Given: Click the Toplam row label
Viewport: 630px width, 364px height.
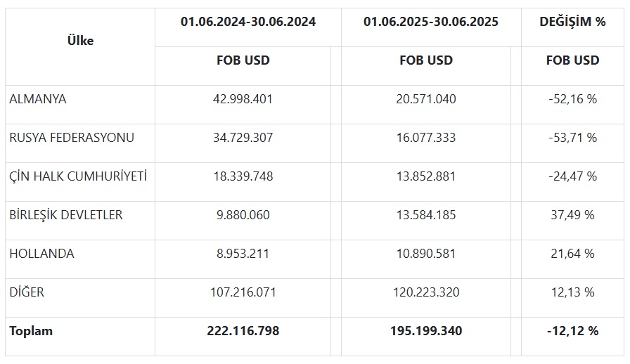Looking at the screenshot, I should pyautogui.click(x=31, y=331).
